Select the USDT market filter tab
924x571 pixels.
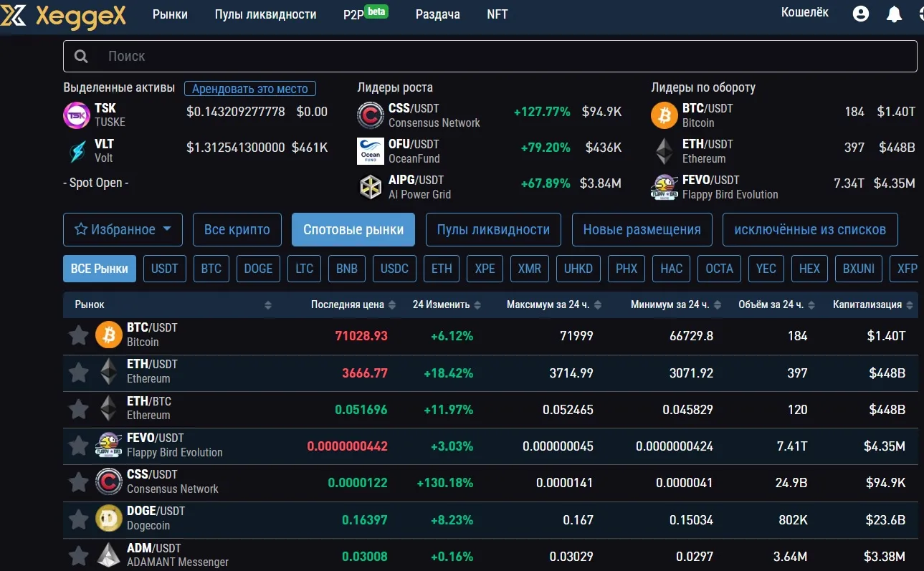point(164,269)
